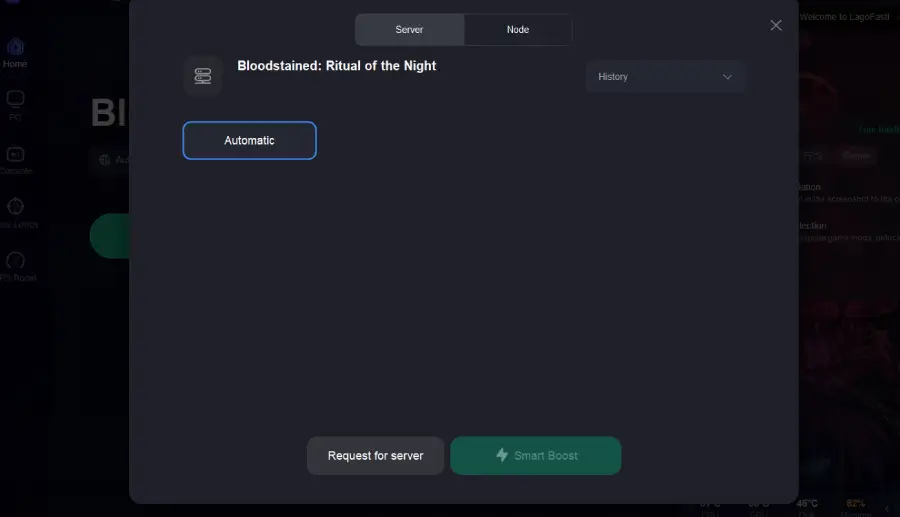900x517 pixels.
Task: Click the Request for server button
Action: [375, 456]
